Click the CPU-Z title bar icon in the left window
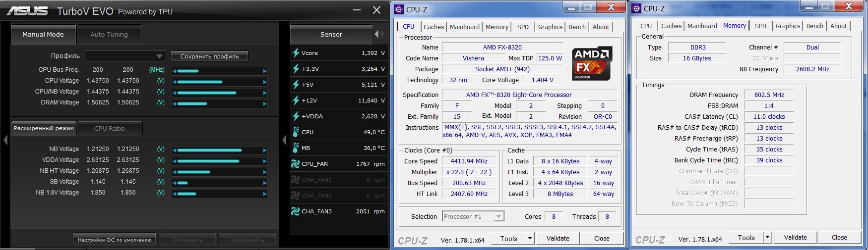 399,9
